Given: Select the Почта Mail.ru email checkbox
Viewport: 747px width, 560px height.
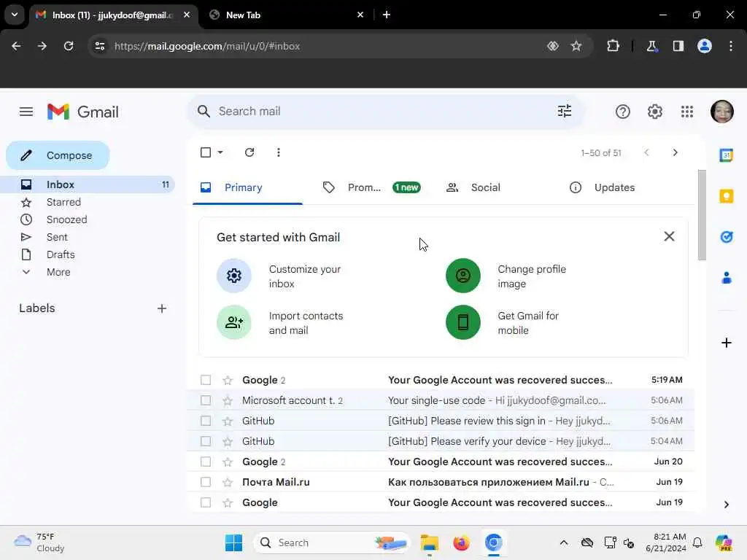Looking at the screenshot, I should coord(206,482).
